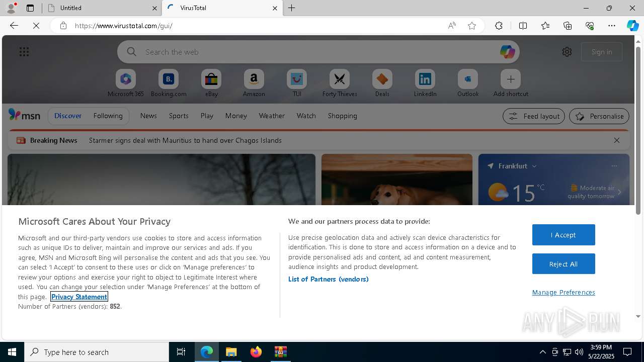
Task: Open Collections panel
Action: [568, 26]
